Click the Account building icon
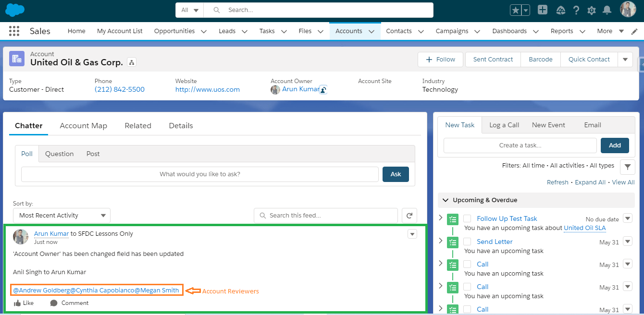Viewport: 644px width, 315px height. click(17, 59)
